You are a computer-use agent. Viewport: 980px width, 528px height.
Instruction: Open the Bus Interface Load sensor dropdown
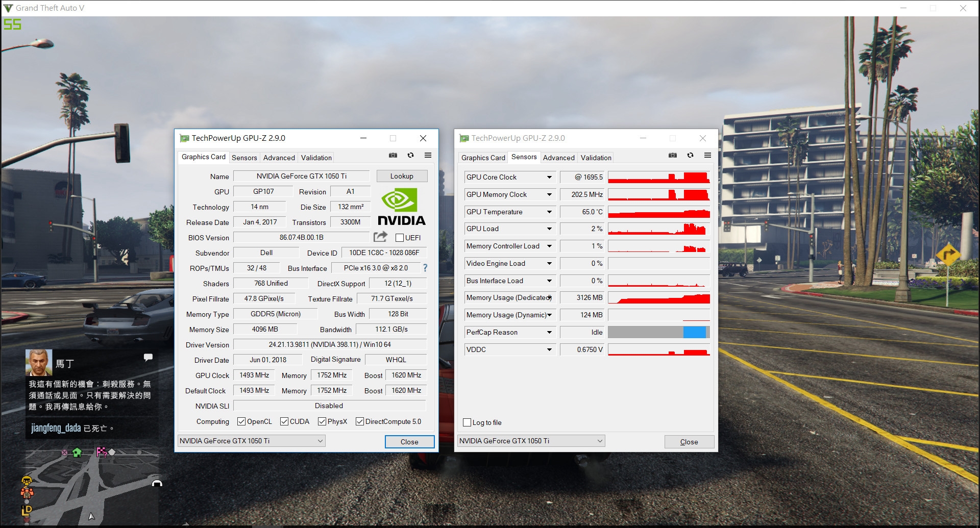pyautogui.click(x=549, y=281)
